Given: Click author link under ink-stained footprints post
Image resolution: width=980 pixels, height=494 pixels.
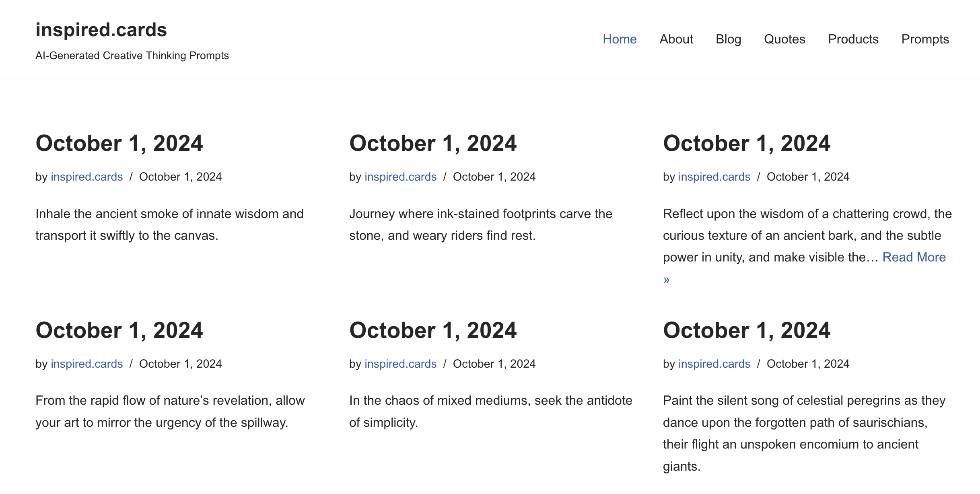Looking at the screenshot, I should point(401,177).
